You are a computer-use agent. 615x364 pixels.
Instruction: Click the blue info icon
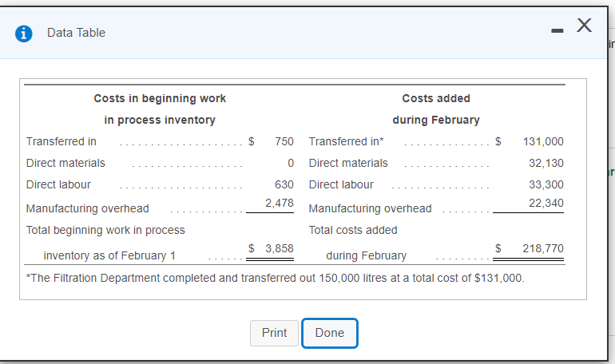tap(25, 34)
